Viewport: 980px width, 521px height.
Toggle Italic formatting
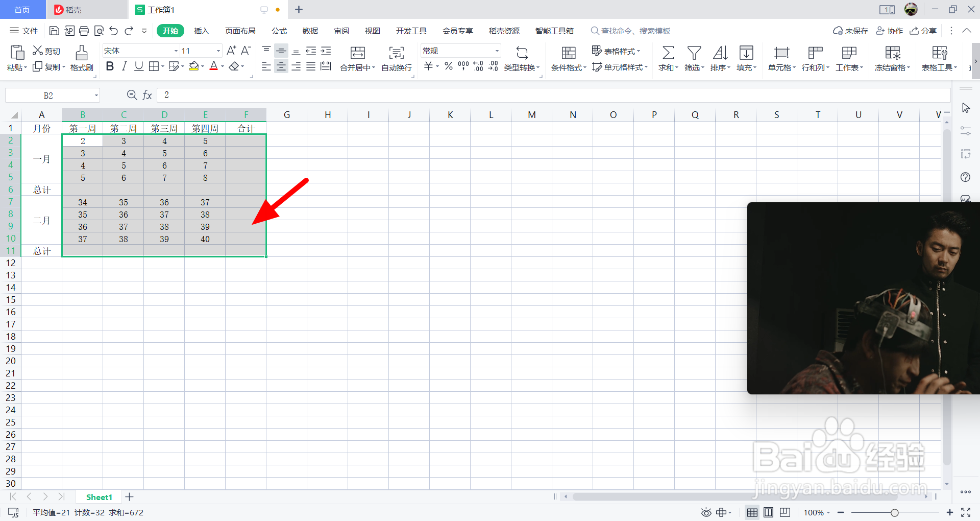(x=124, y=66)
